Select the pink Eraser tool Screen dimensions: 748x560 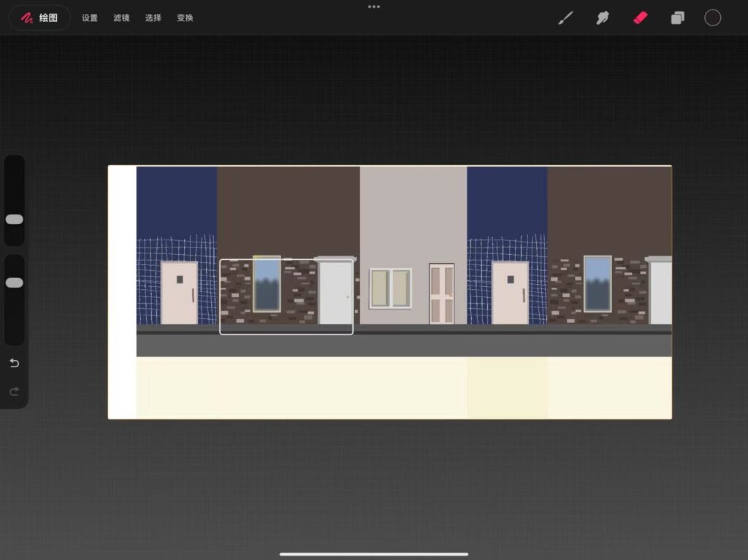(640, 18)
